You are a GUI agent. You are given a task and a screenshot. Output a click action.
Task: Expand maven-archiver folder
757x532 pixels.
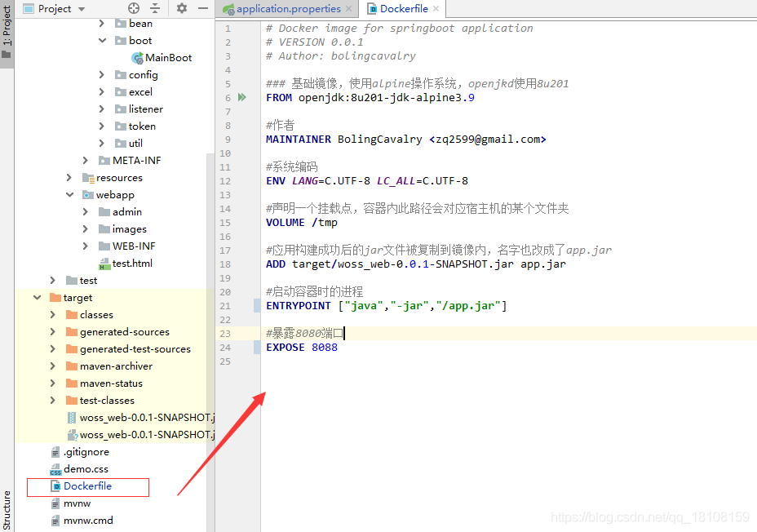pos(53,366)
